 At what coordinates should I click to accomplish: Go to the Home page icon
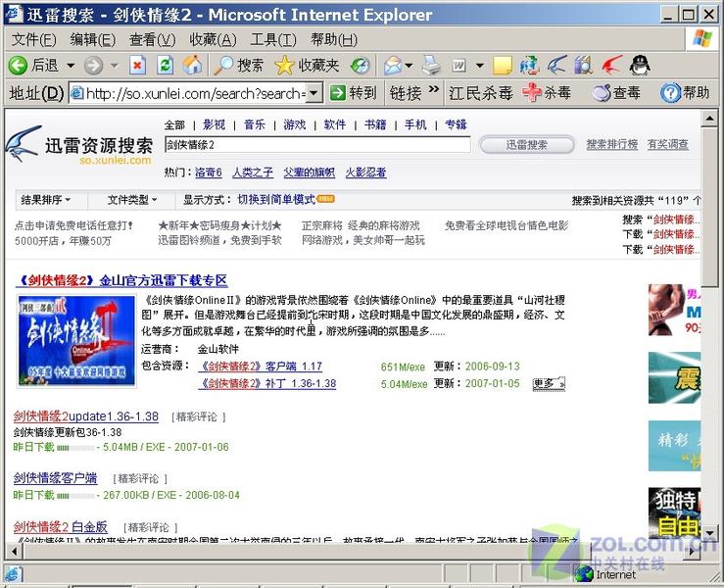coord(192,66)
